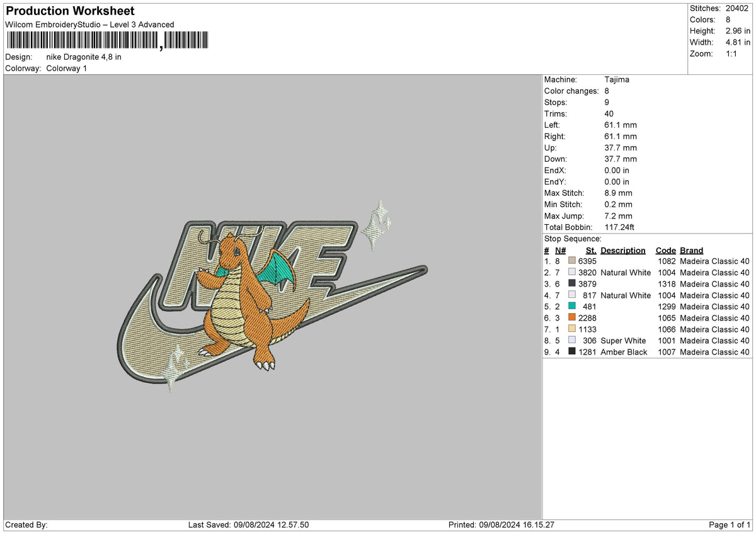Click the "Up:" label

click(551, 147)
